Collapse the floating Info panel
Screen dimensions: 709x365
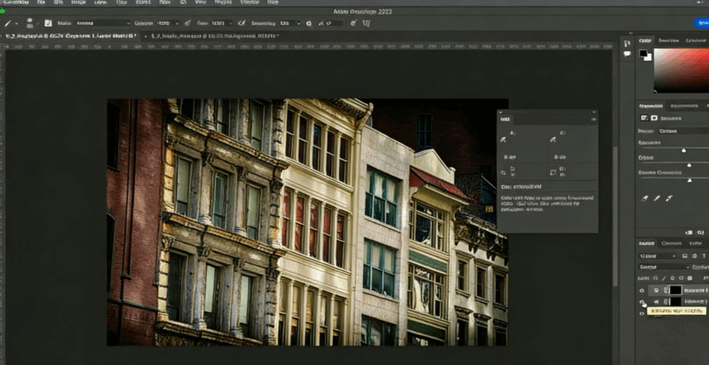coord(593,112)
